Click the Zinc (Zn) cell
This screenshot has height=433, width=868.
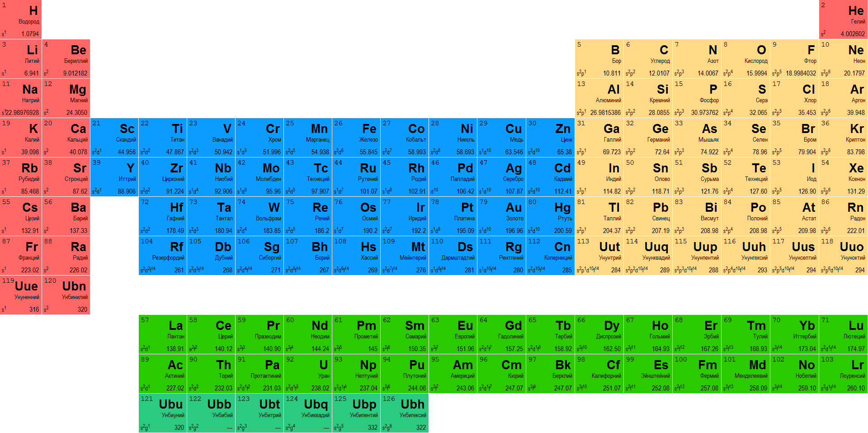pos(551,138)
